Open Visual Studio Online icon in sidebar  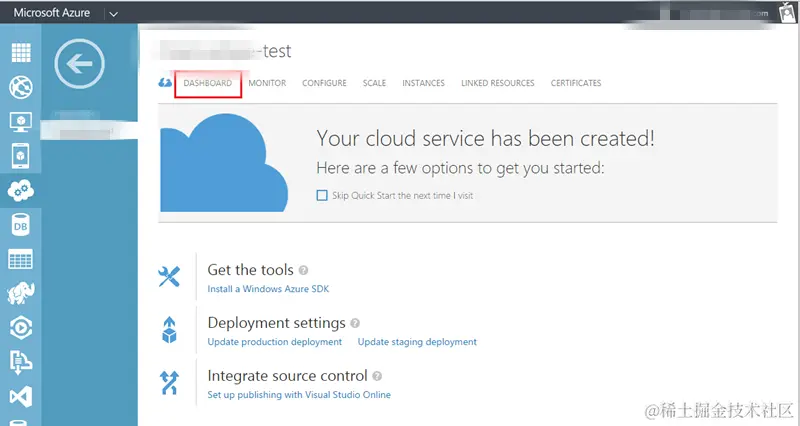pos(21,396)
